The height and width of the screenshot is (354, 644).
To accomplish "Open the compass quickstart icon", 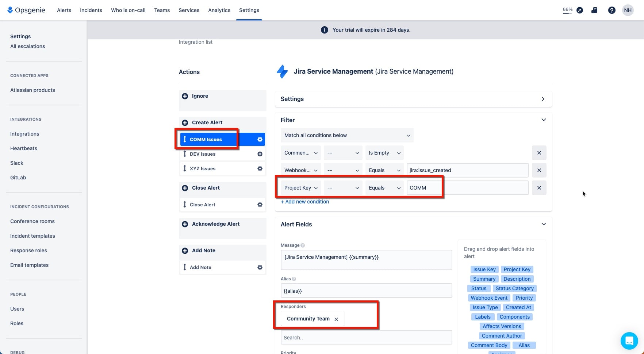I will tap(580, 10).
